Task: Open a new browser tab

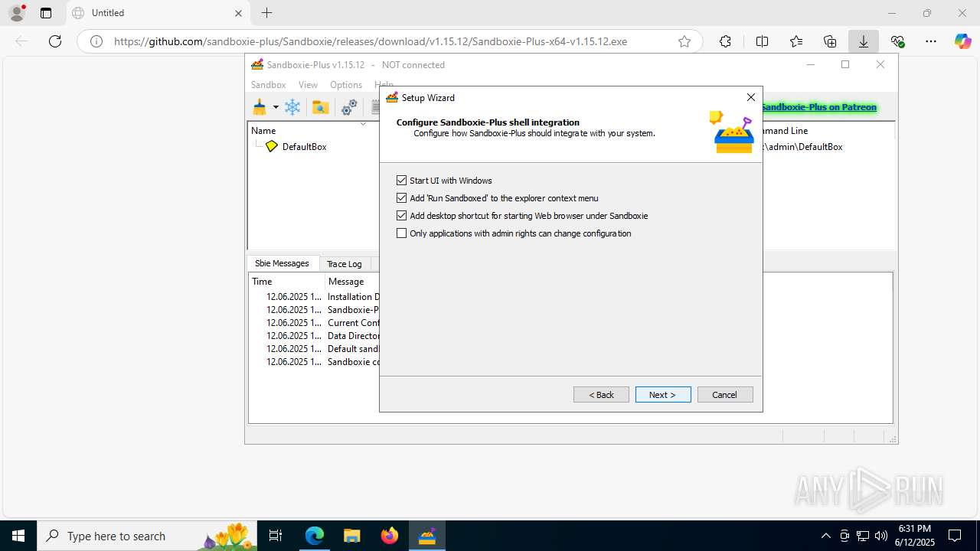Action: (x=266, y=13)
